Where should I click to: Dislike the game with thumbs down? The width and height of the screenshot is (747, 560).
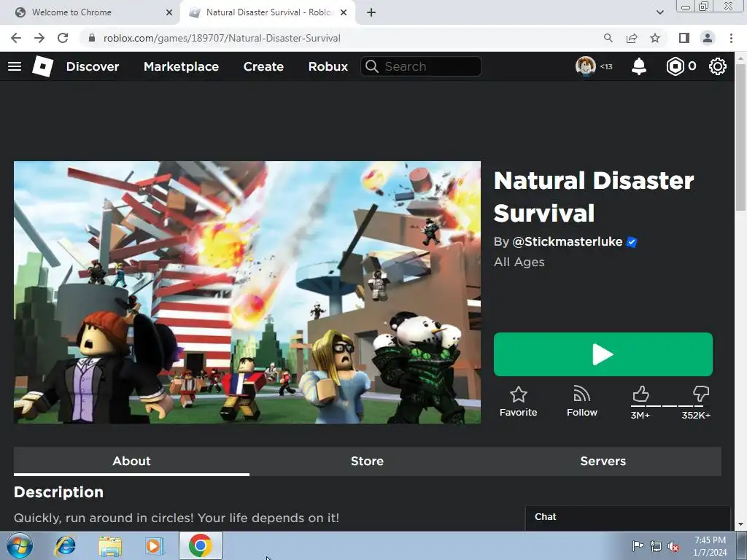tap(701, 394)
